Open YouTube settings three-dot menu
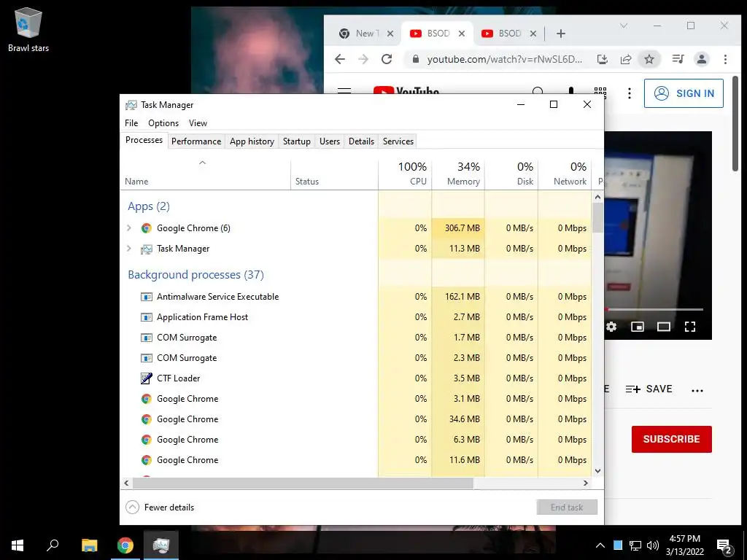The height and width of the screenshot is (560, 747). pos(630,93)
